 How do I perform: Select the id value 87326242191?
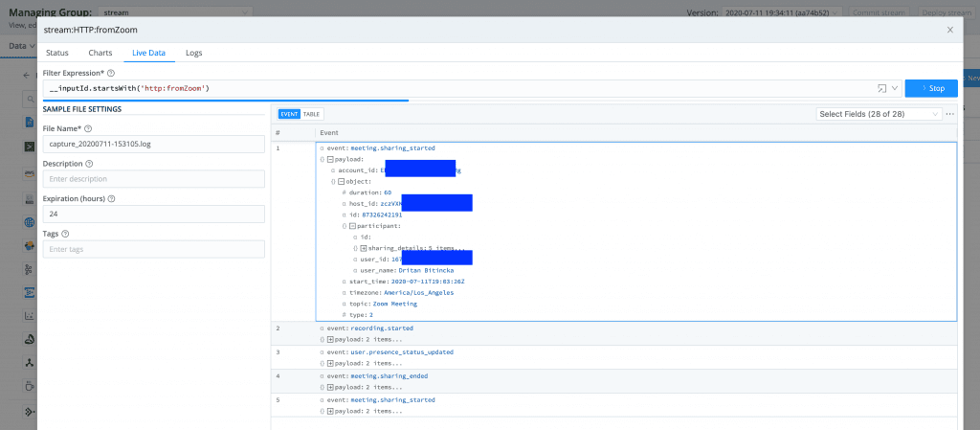382,215
